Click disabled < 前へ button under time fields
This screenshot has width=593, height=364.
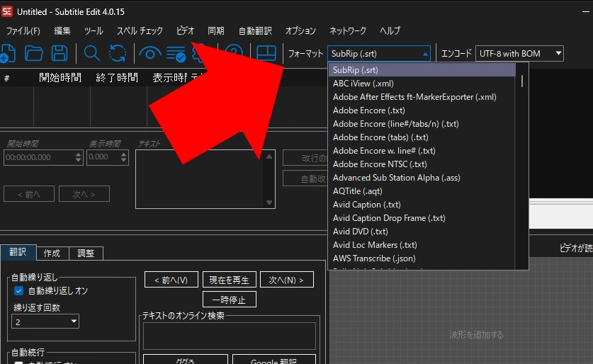(x=29, y=194)
